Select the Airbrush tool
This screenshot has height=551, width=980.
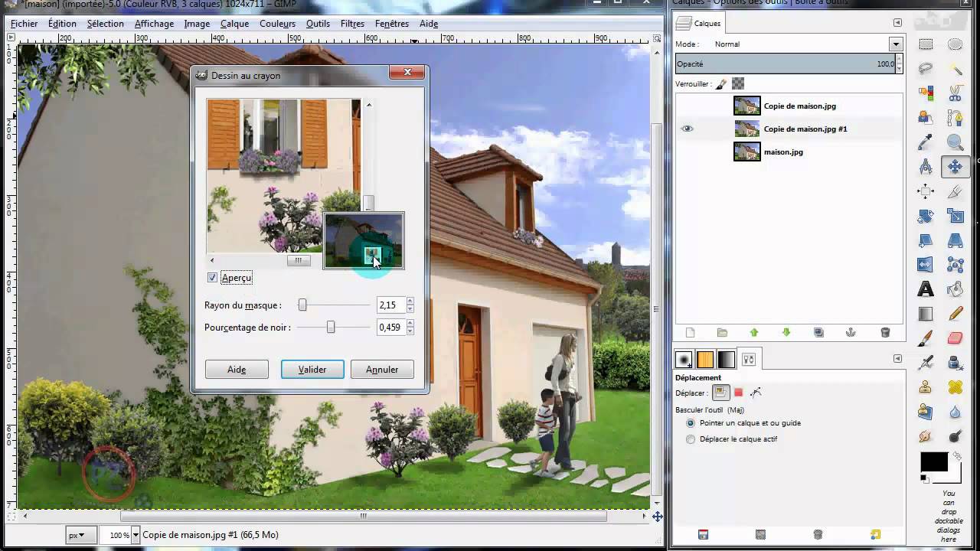(x=926, y=363)
